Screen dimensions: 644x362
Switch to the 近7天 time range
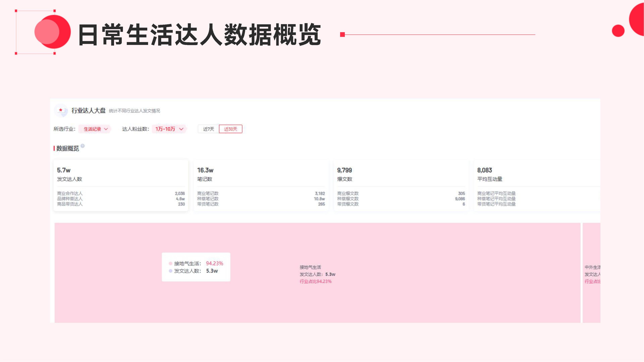208,129
